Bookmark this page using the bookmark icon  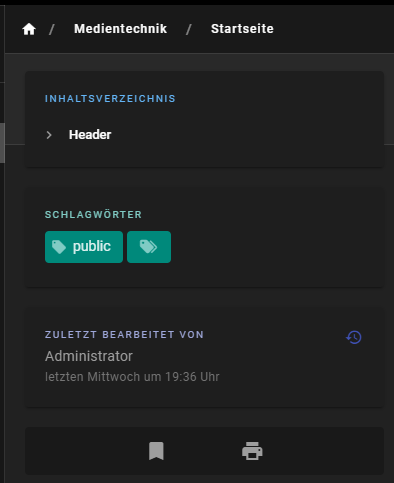pyautogui.click(x=156, y=451)
